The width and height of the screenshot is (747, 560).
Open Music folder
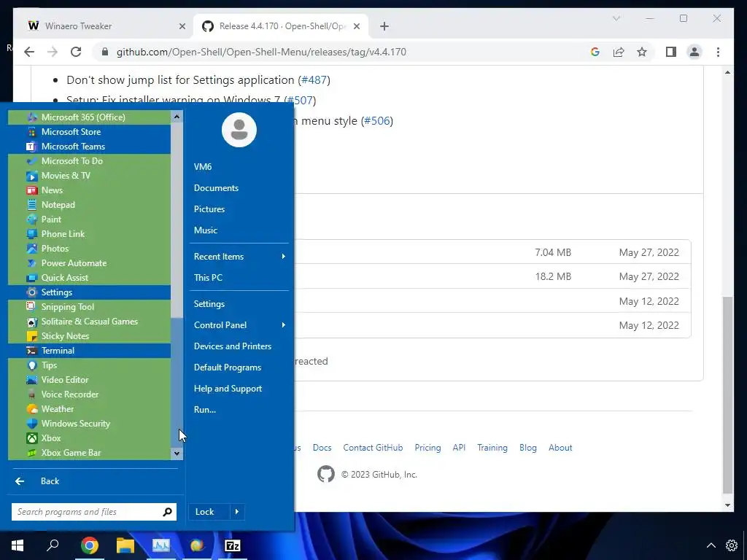click(239, 230)
